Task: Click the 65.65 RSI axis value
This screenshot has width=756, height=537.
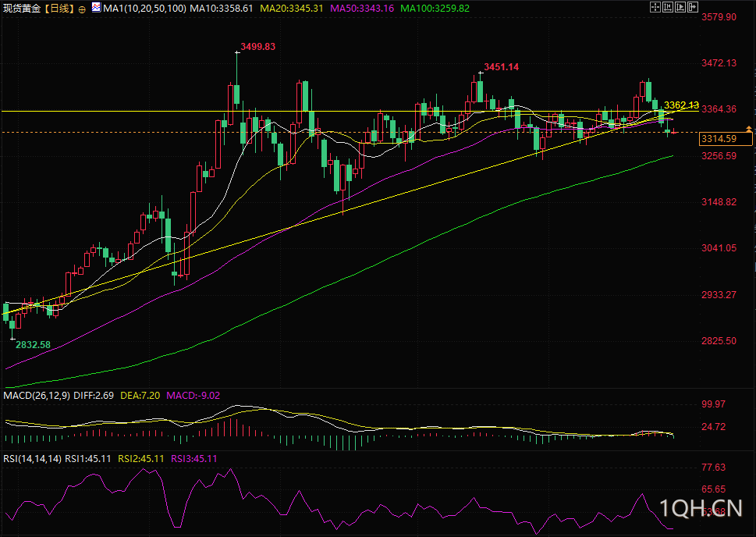Action: (713, 489)
